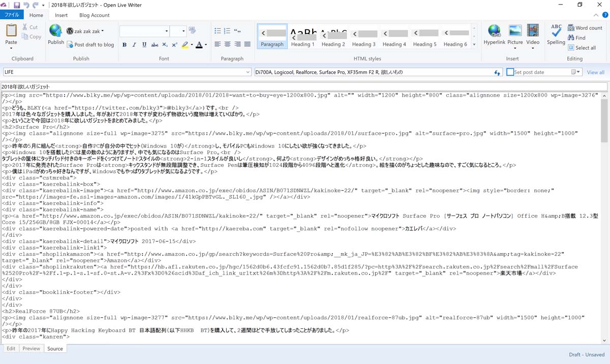Enable the Set post date checkbox
Viewport: 610px width, 364px height.
click(x=510, y=72)
